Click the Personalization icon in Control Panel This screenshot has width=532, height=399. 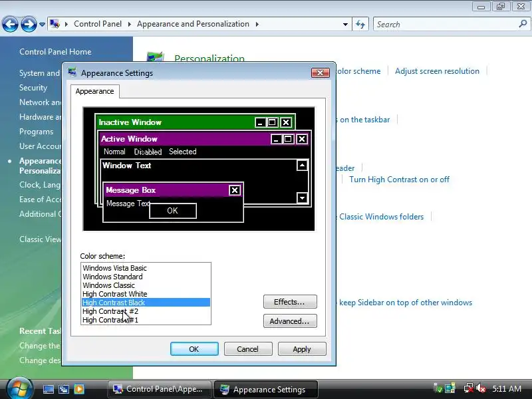156,57
